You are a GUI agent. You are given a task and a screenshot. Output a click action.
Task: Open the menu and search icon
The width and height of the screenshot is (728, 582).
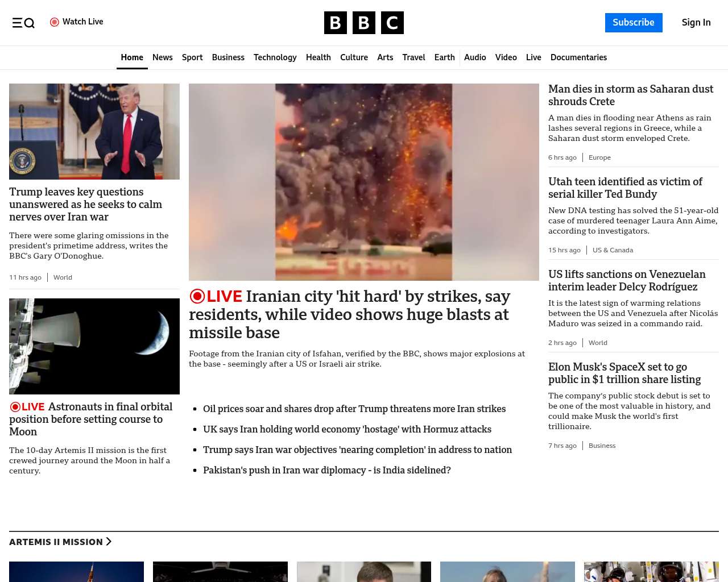coord(23,23)
